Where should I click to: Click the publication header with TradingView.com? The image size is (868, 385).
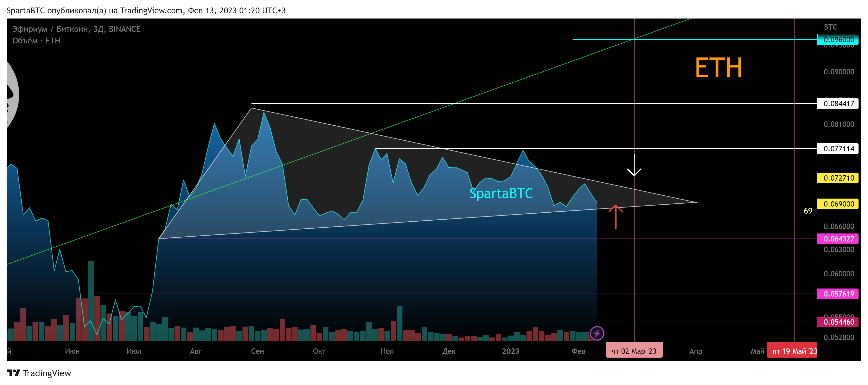[146, 10]
